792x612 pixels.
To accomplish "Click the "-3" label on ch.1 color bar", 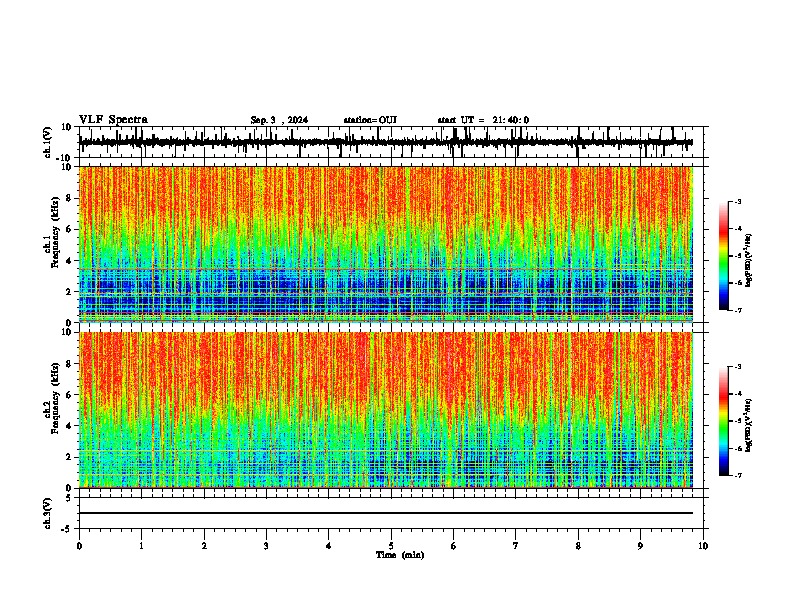I will coord(738,201).
